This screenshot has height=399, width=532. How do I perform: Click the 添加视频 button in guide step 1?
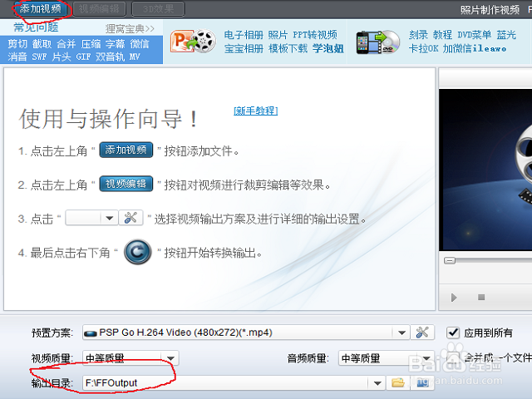point(126,150)
